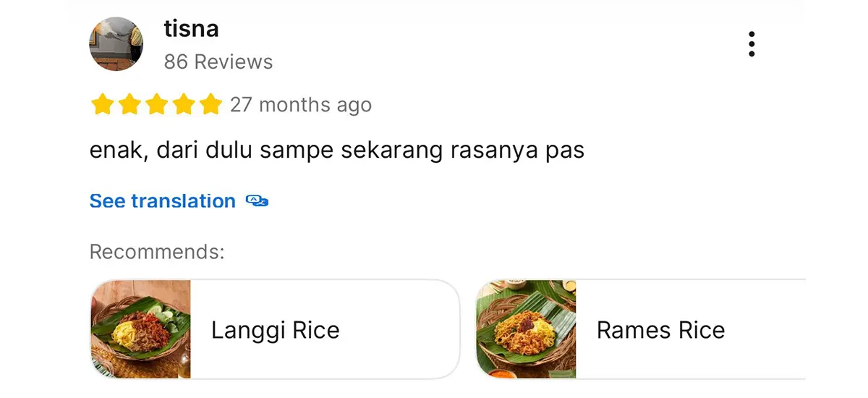Image resolution: width=868 pixels, height=398 pixels.
Task: Click the Recommends: section label
Action: (x=157, y=252)
